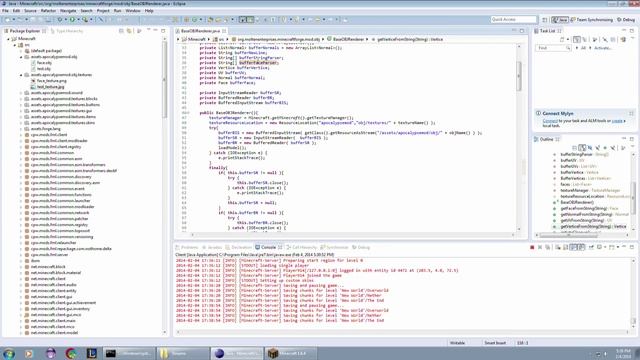Screen dimensions: 640x360
Task: Open the Run menu
Action: [x=118, y=11]
